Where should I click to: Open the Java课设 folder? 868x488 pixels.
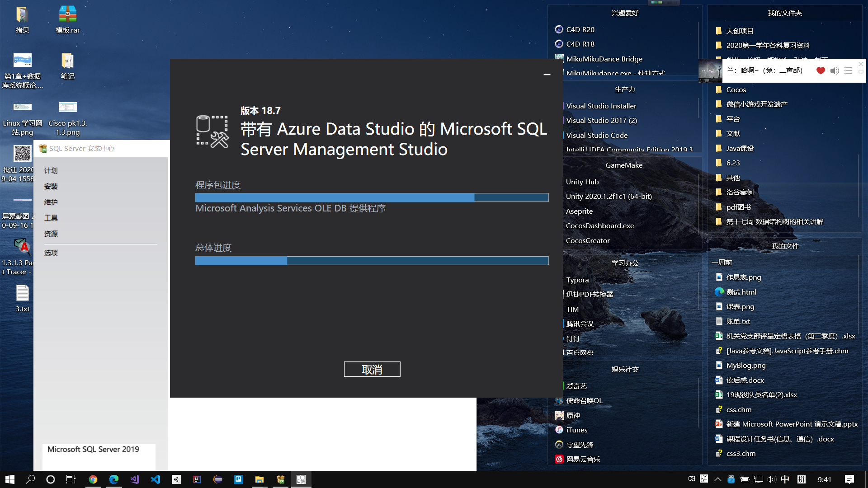pyautogui.click(x=735, y=148)
